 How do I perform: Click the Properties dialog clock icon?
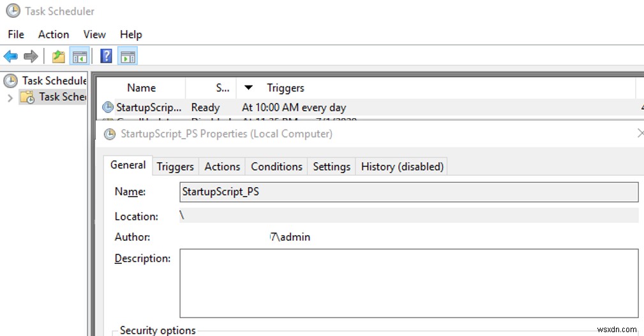[x=110, y=134]
